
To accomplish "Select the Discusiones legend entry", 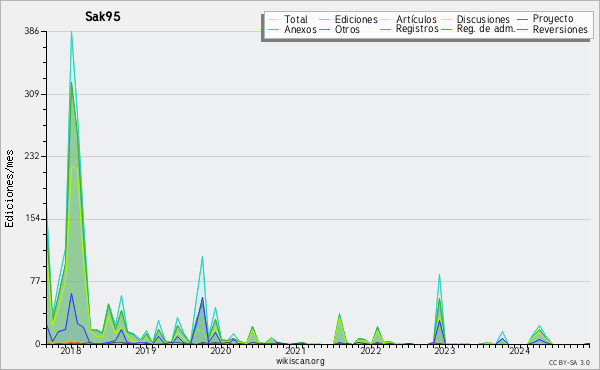I will (483, 19).
